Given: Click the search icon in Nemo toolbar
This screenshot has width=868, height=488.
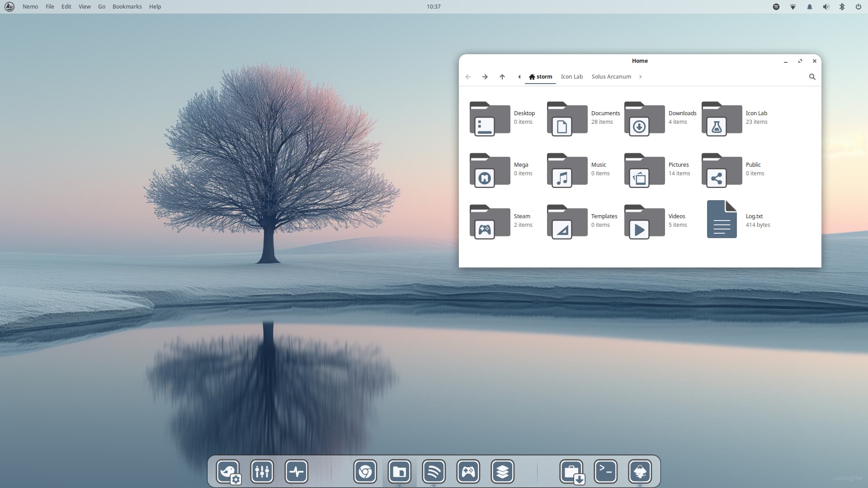Looking at the screenshot, I should coord(812,77).
